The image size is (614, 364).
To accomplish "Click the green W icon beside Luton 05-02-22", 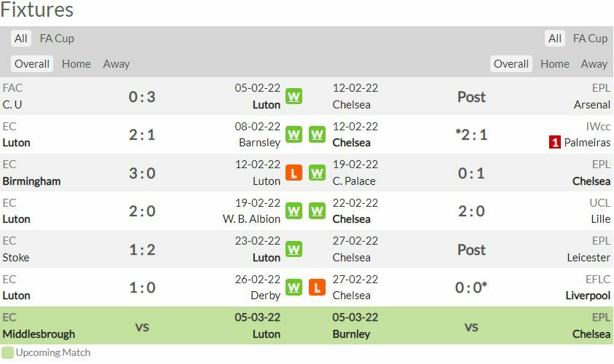I will pyautogui.click(x=294, y=96).
